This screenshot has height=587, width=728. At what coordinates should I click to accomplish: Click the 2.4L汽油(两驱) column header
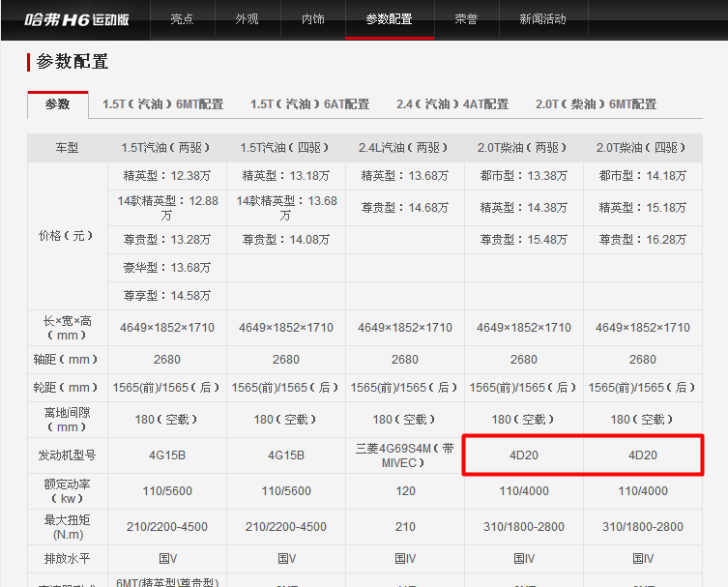(404, 148)
